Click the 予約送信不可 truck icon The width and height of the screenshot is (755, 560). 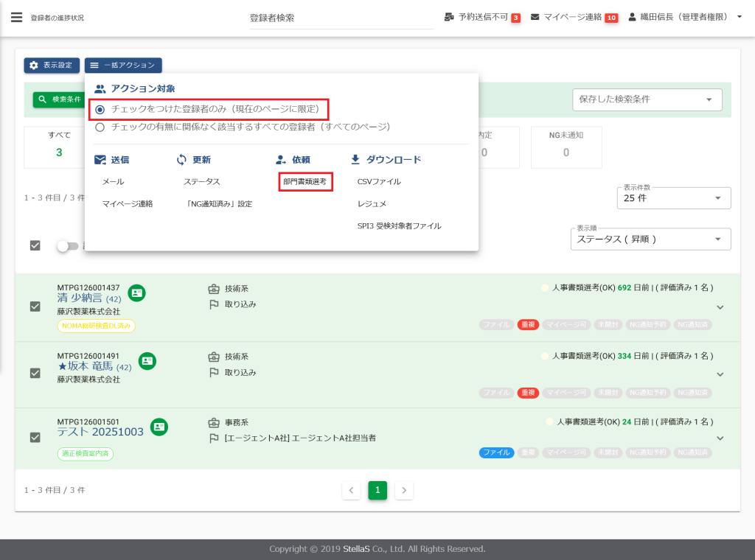(x=450, y=17)
